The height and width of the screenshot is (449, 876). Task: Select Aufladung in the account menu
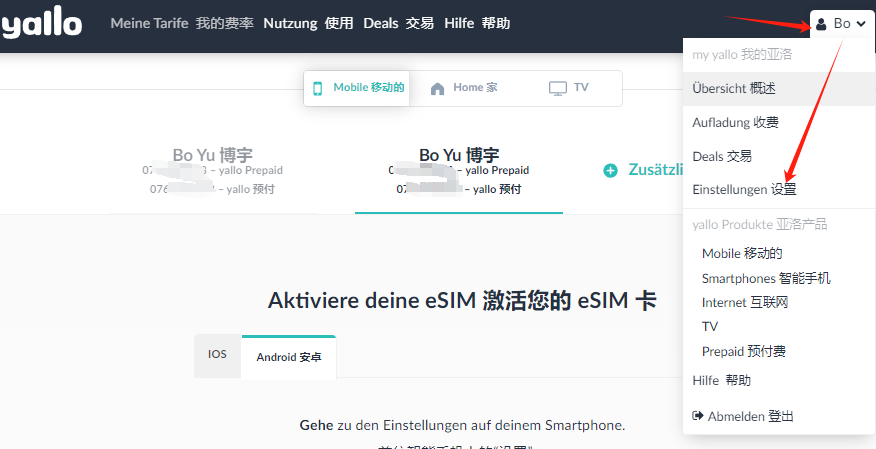(x=779, y=122)
